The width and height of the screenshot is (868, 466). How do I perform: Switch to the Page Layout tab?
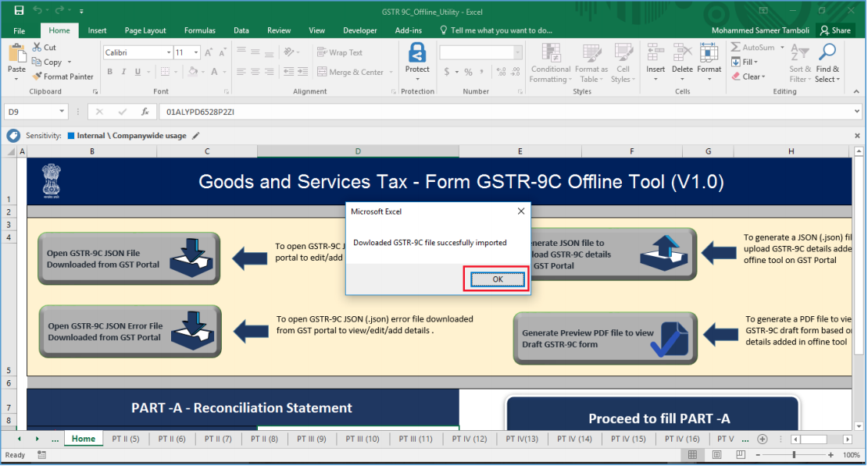tap(145, 30)
